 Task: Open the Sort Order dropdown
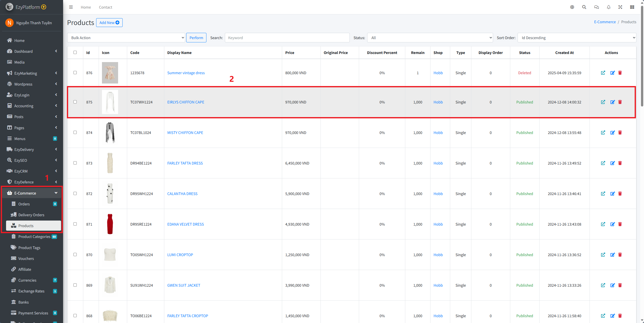tap(577, 38)
